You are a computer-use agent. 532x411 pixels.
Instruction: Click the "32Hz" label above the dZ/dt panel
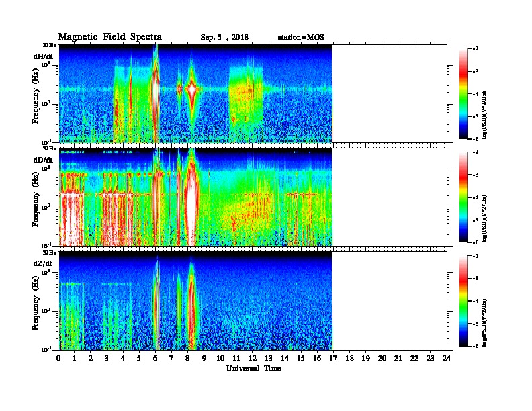50,253
